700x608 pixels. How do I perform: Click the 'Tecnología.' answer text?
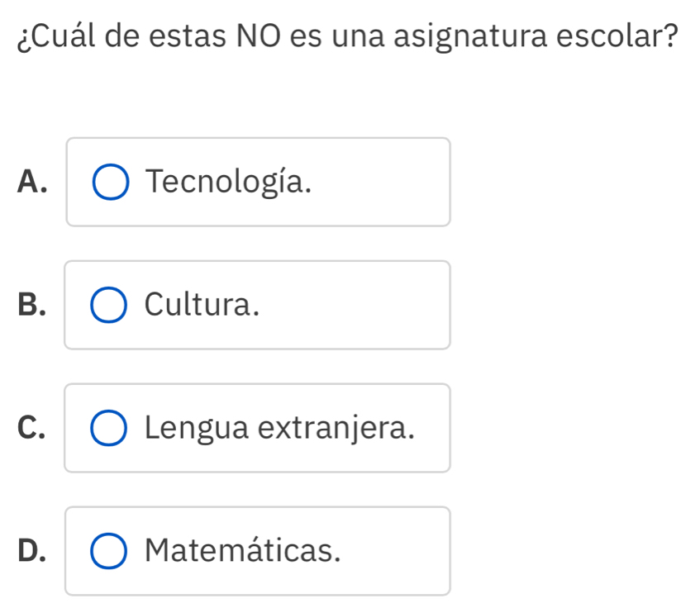(229, 182)
